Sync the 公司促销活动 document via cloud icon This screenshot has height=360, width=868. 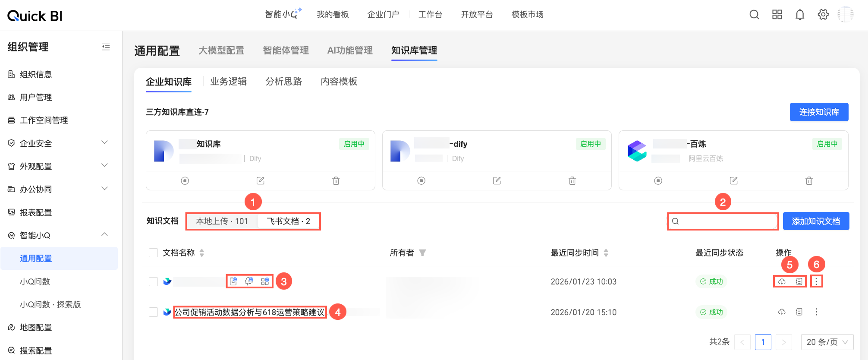coord(782,312)
